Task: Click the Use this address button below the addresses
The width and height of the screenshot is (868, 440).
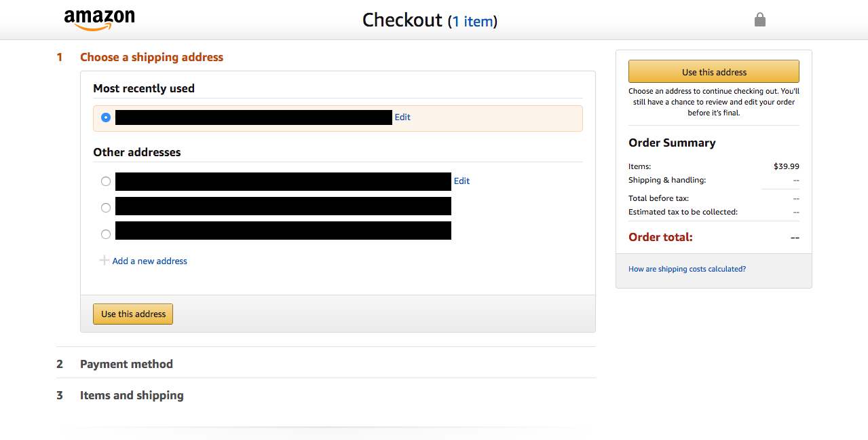Action: coord(132,314)
